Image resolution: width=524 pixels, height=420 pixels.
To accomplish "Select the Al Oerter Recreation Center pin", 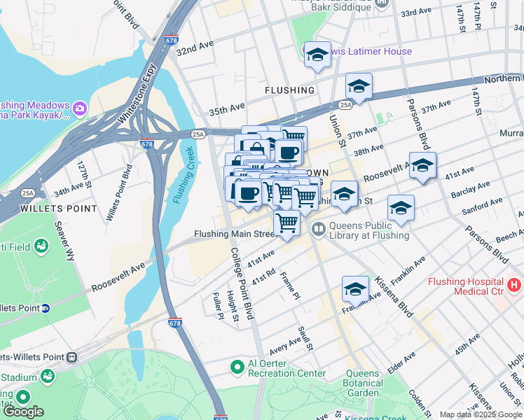I will point(237,368).
